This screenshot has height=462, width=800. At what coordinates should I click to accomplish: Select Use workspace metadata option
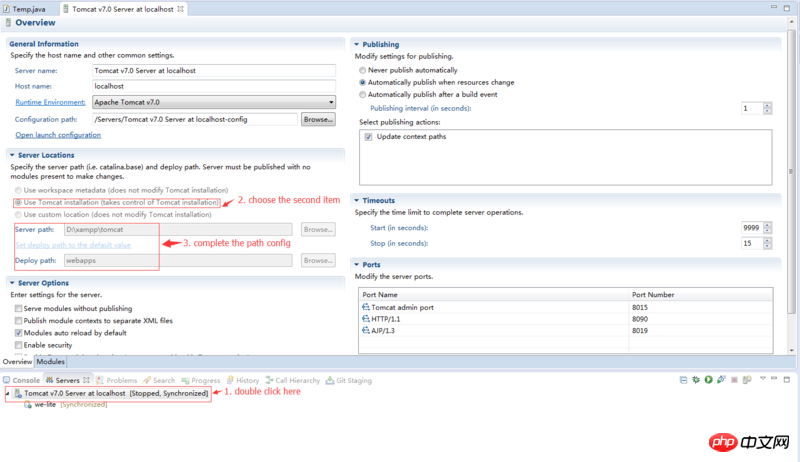point(18,190)
